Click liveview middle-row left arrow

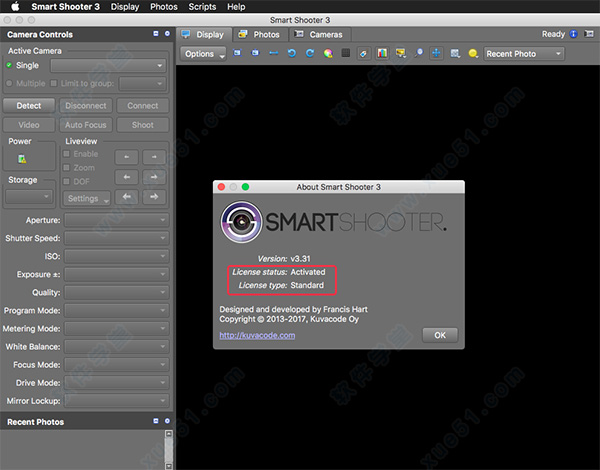coord(127,177)
